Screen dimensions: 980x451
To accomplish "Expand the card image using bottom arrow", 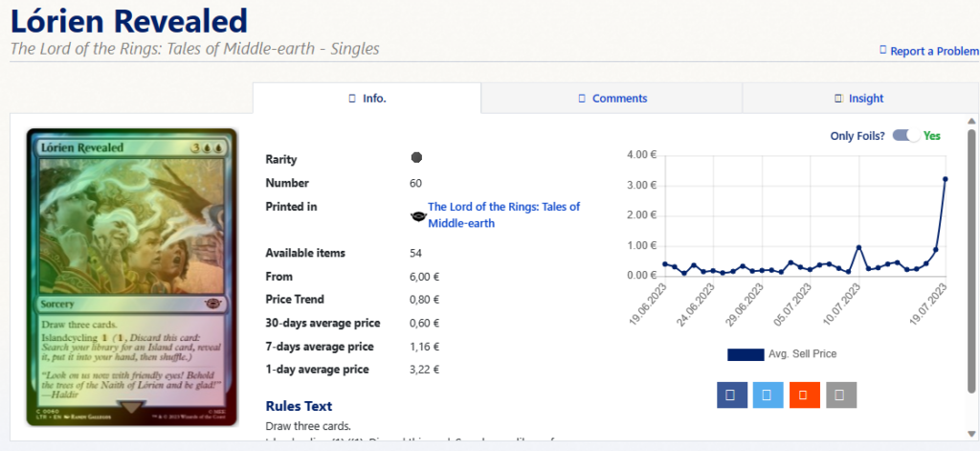I will [133, 408].
